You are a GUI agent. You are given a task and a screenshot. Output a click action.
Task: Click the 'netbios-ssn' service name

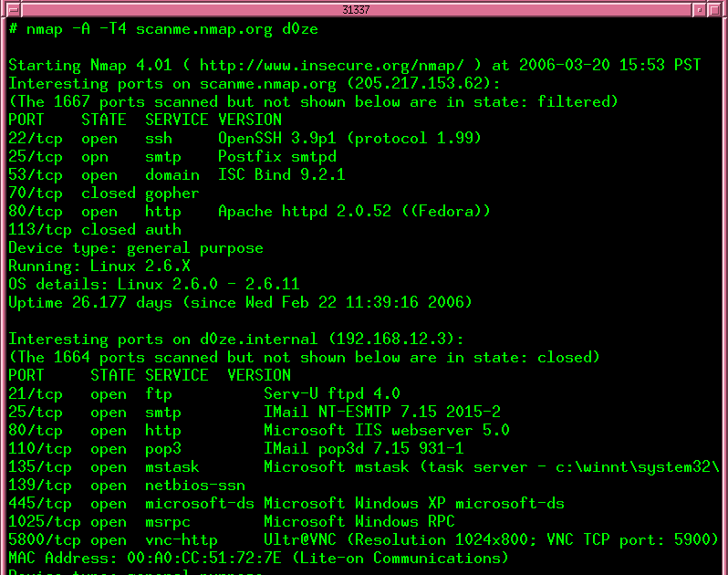(x=195, y=486)
